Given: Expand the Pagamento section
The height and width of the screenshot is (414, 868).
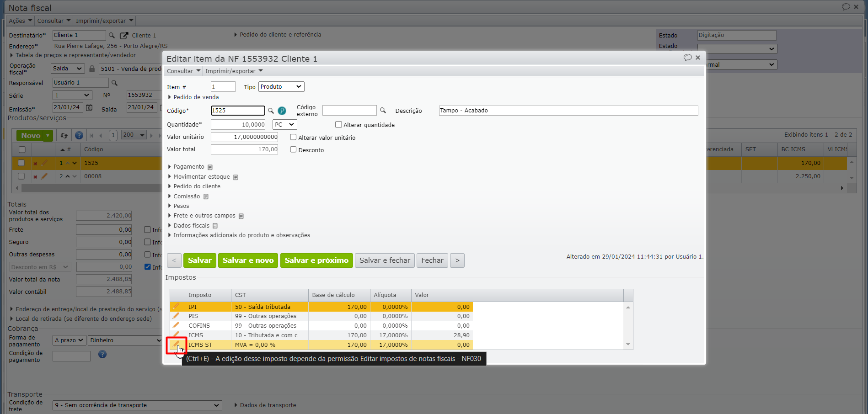Looking at the screenshot, I should click(x=186, y=167).
